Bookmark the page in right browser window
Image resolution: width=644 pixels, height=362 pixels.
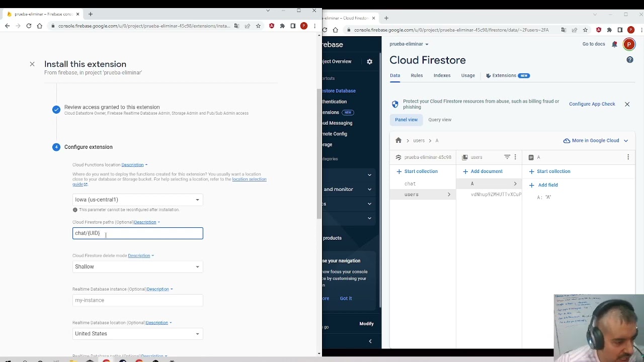pyautogui.click(x=585, y=30)
